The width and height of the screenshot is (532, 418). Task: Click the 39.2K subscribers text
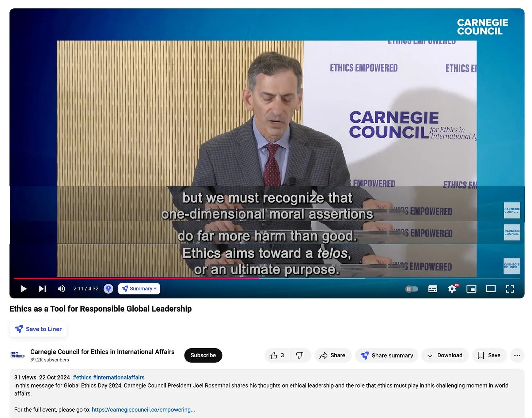(x=50, y=360)
